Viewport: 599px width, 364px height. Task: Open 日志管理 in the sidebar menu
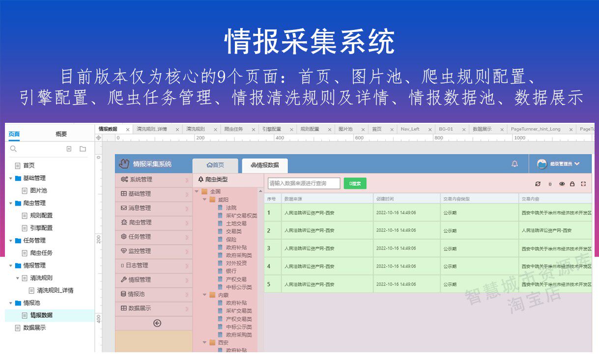coord(153,265)
